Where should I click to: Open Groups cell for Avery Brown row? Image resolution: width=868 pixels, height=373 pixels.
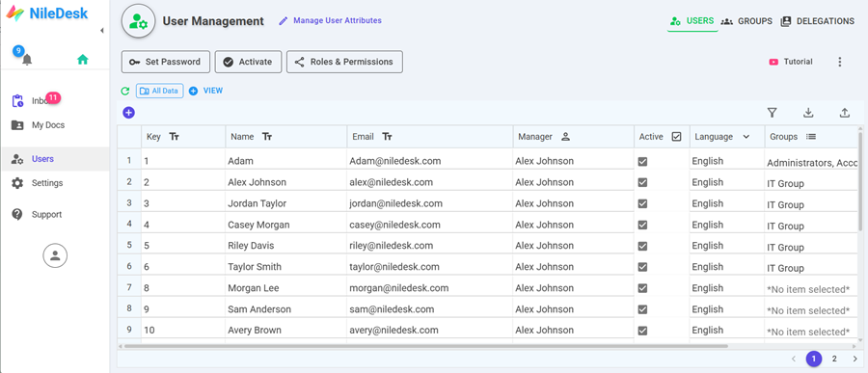click(x=811, y=331)
